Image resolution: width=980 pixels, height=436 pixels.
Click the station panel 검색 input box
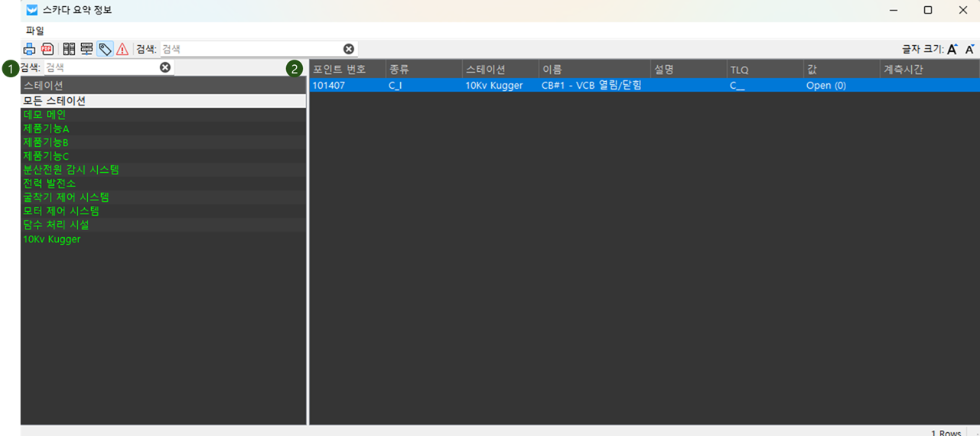pos(99,67)
